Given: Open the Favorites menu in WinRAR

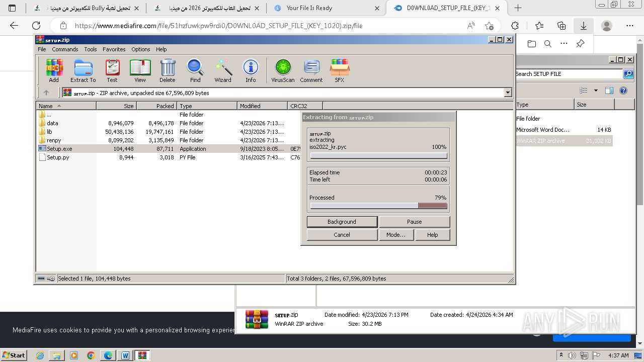Looking at the screenshot, I should click(114, 49).
